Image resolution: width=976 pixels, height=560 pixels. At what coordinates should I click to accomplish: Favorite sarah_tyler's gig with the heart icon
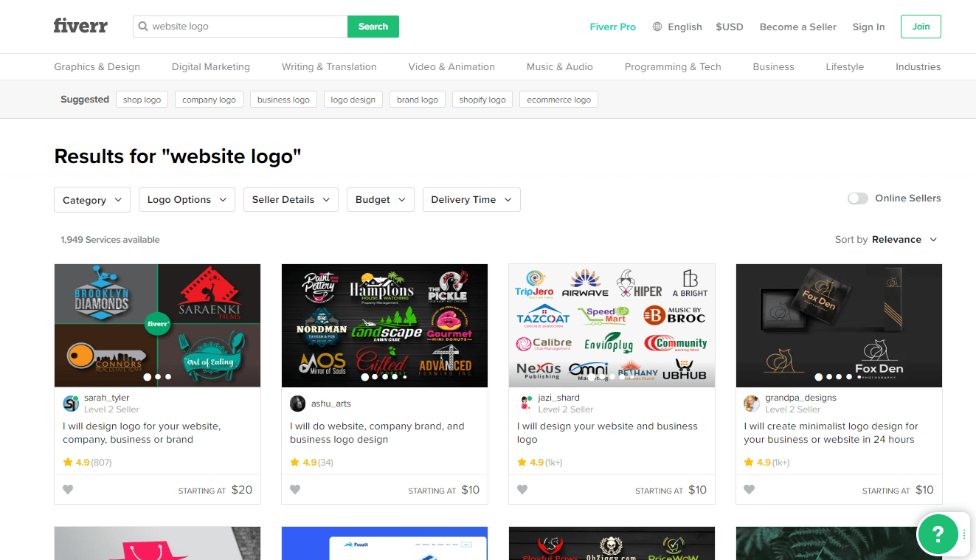(x=68, y=489)
